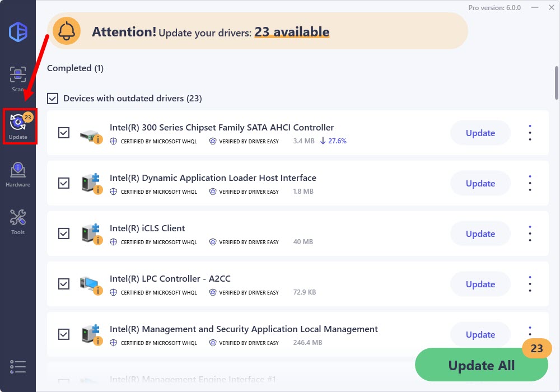This screenshot has height=392, width=560.
Task: Uncheck the Intel iCLS Client checkbox
Action: [64, 234]
